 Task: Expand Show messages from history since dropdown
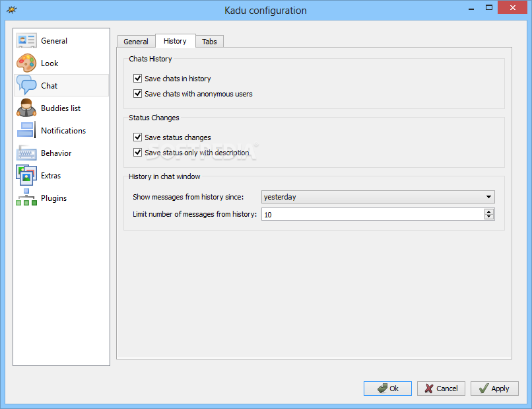(378, 197)
